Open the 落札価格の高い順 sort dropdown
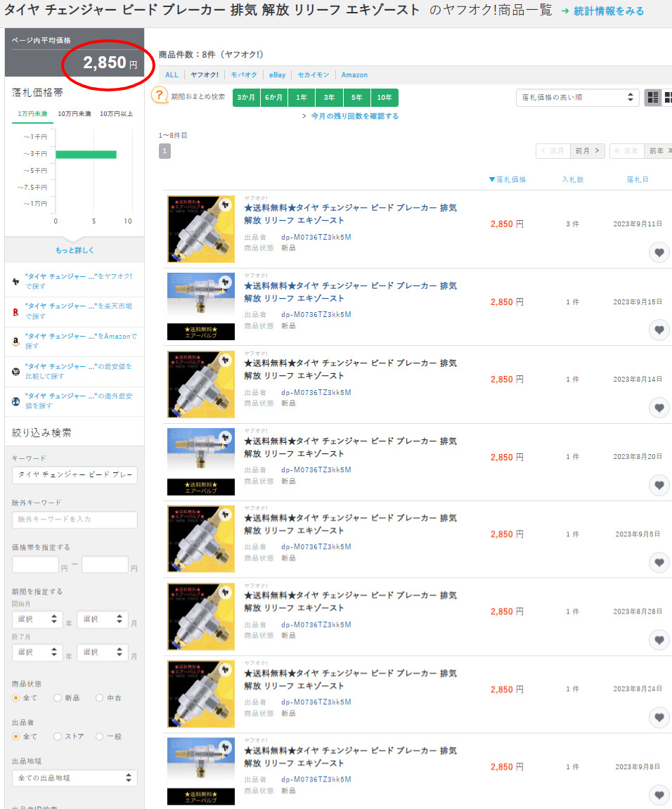The height and width of the screenshot is (809, 672). tap(576, 98)
